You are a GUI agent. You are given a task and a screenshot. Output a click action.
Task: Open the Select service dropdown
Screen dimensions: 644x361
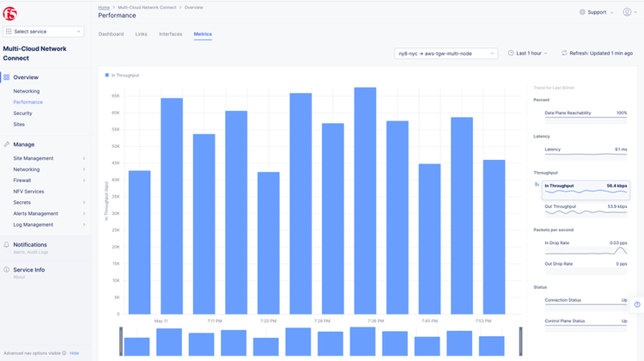tap(44, 32)
